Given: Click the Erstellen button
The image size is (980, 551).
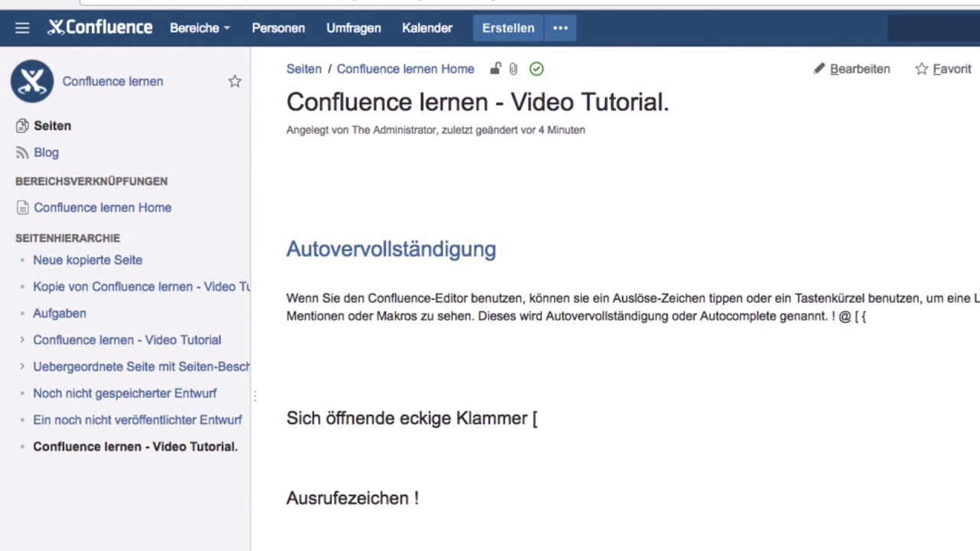Looking at the screenshot, I should point(508,28).
